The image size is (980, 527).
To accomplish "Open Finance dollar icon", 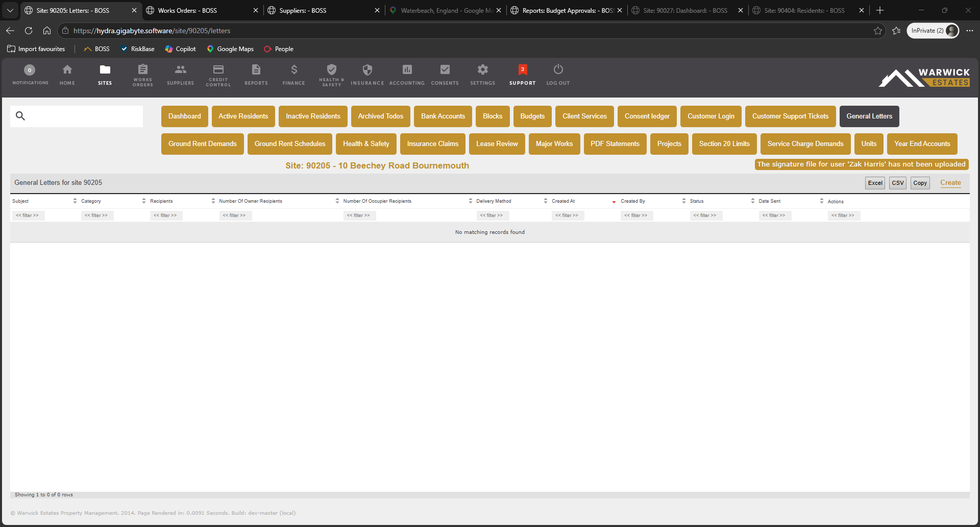I will point(294,69).
